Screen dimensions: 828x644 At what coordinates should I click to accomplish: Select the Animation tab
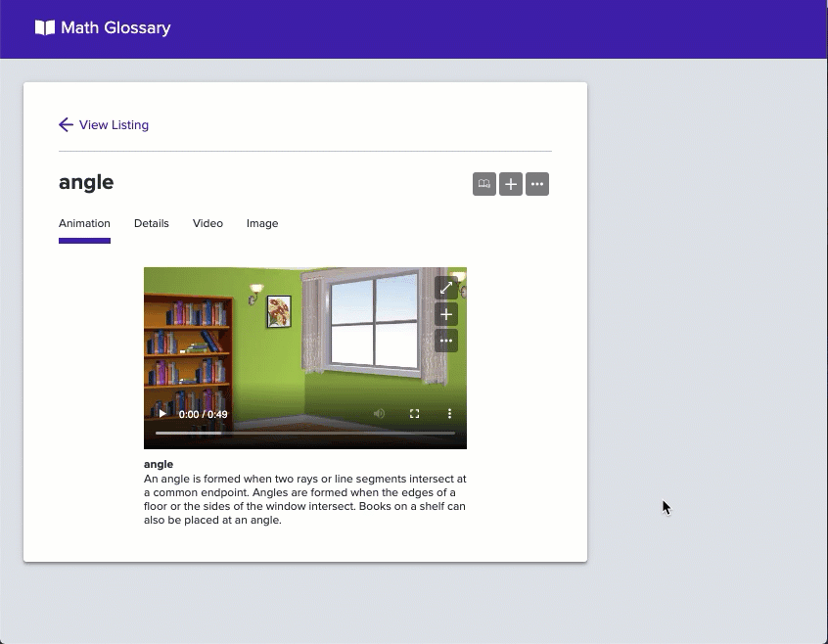84,223
